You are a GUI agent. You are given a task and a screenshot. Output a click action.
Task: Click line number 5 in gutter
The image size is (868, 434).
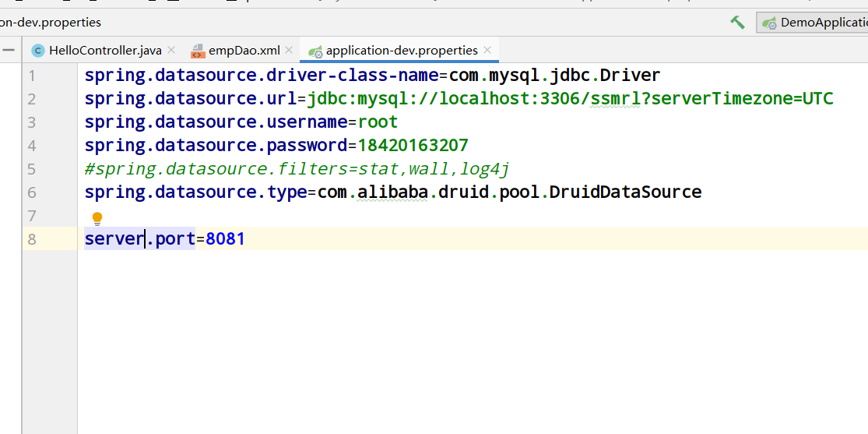tap(32, 168)
